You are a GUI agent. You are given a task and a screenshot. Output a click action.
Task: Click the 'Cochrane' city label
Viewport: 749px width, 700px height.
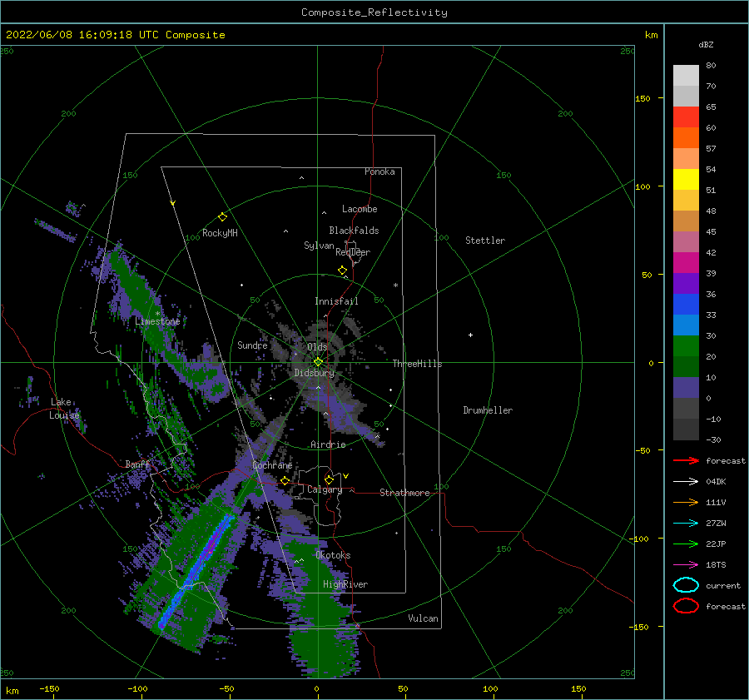click(x=272, y=465)
